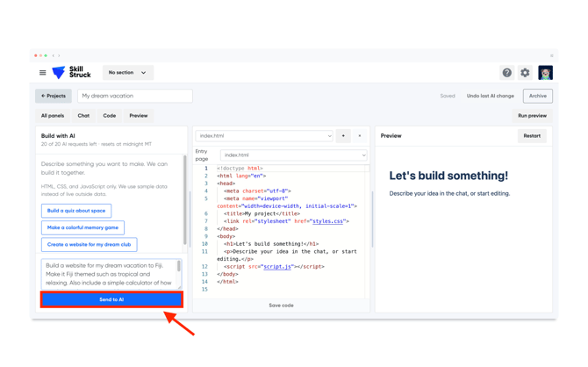Open the hamburger navigation menu
Image resolution: width=588 pixels, height=367 pixels.
pos(43,72)
